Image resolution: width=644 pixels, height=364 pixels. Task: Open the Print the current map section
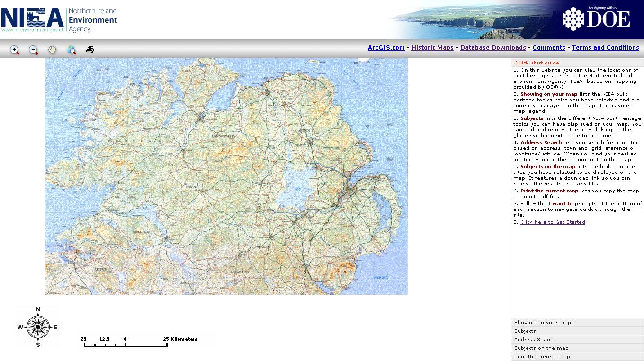pyautogui.click(x=542, y=356)
